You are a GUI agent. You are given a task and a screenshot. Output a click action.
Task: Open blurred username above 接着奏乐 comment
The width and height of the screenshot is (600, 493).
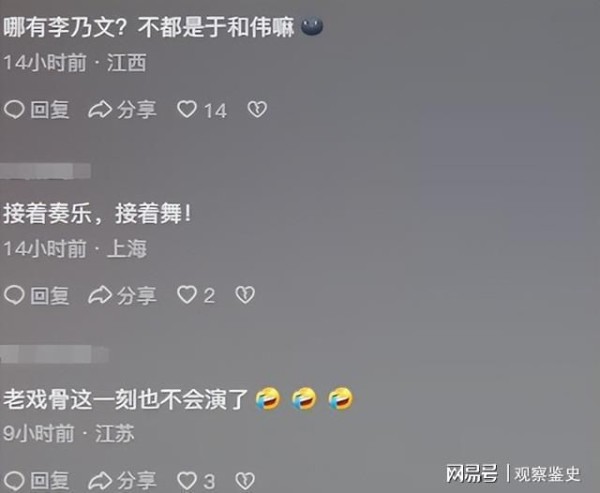[x=46, y=171]
